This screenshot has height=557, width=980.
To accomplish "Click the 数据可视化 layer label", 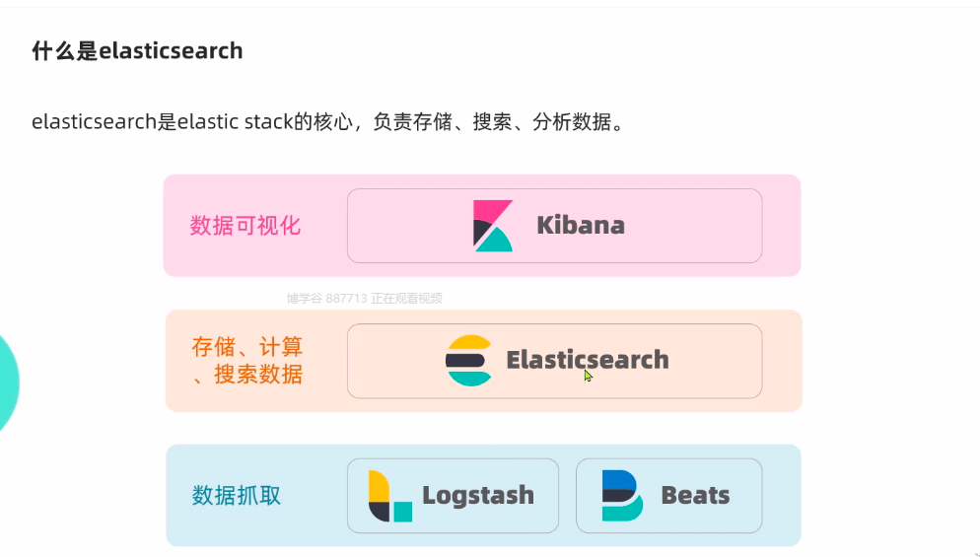I will tap(245, 226).
